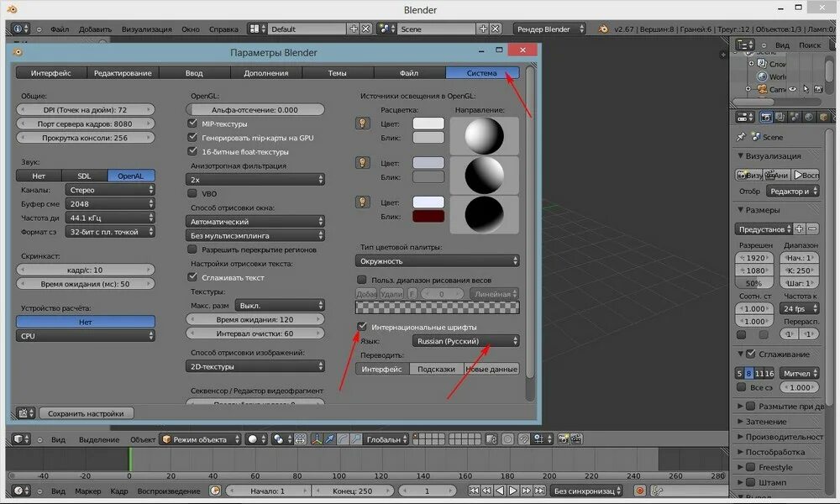Open the Окружность color picker type dropdown
840x504 pixels.
(x=437, y=261)
